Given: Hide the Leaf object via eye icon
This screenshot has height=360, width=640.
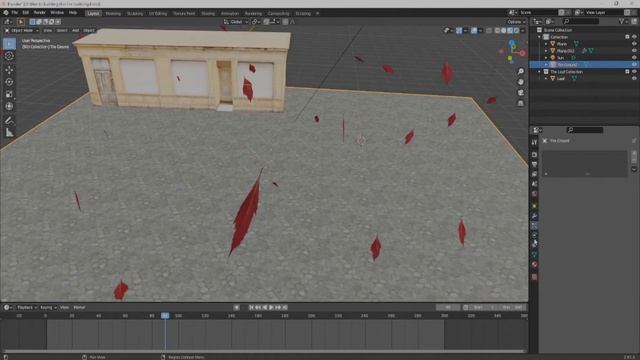Looking at the screenshot, I should coord(634,78).
